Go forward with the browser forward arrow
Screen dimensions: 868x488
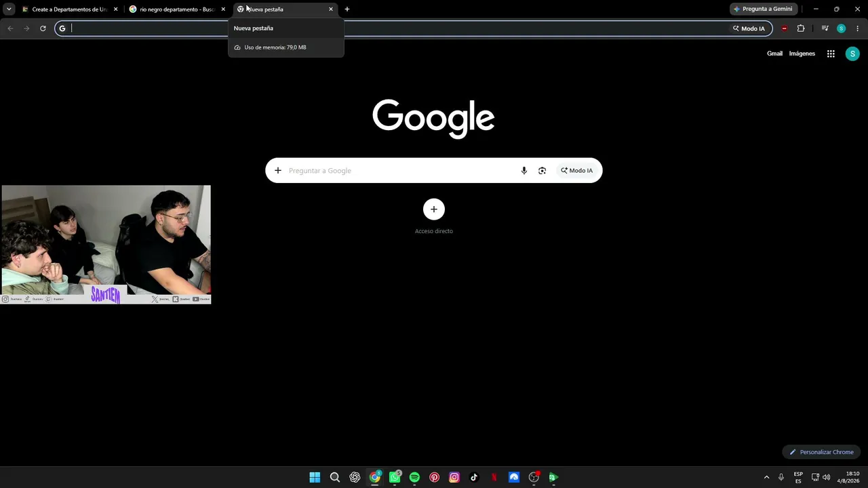[26, 28]
